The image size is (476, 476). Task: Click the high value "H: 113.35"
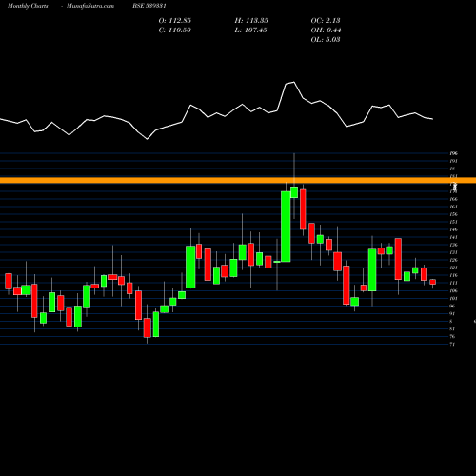[x=251, y=21]
